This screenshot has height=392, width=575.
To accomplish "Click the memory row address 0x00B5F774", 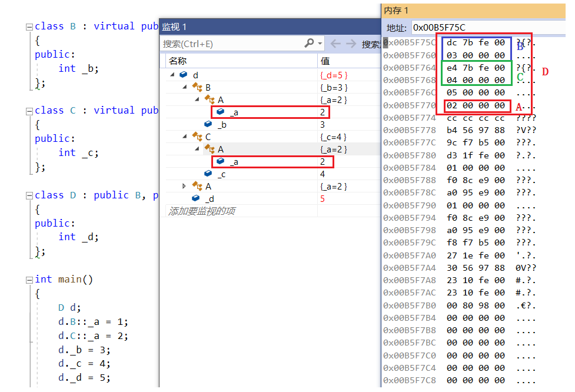I will click(410, 118).
